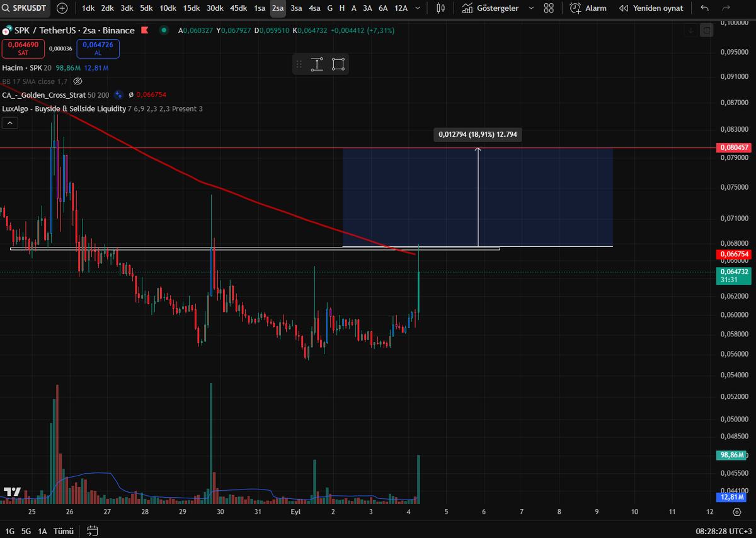756x538 pixels.
Task: Choose the 4sa timeframe
Action: [x=314, y=8]
